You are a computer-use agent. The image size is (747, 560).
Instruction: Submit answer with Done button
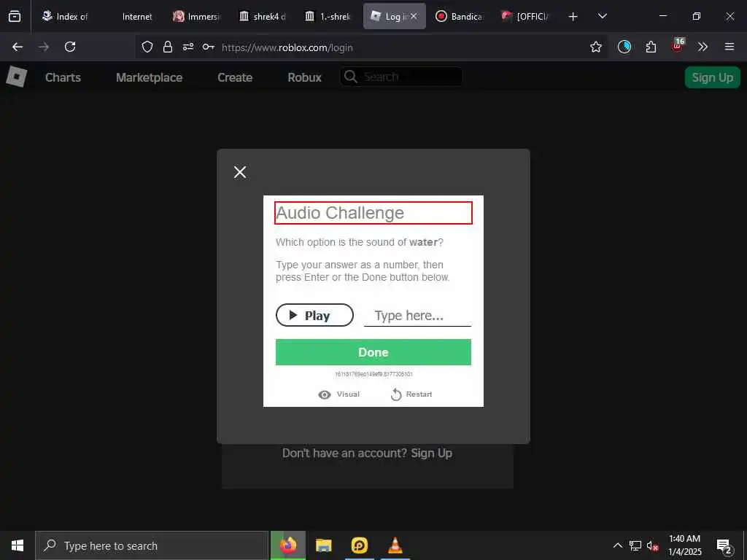(x=373, y=352)
